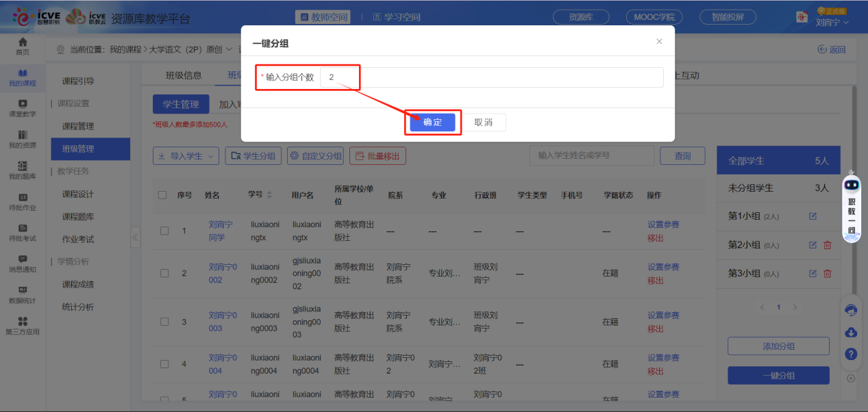Click edit icon for 第2小组

[813, 245]
